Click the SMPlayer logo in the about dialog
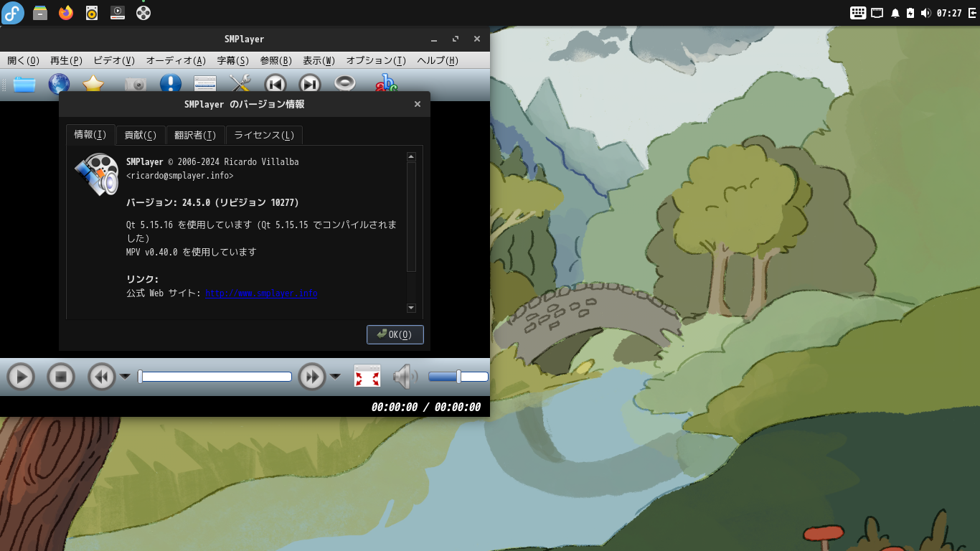 96,175
